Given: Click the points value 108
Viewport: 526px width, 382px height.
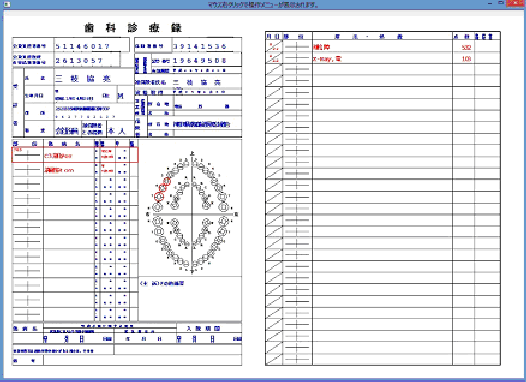Looking at the screenshot, I should point(466,59).
